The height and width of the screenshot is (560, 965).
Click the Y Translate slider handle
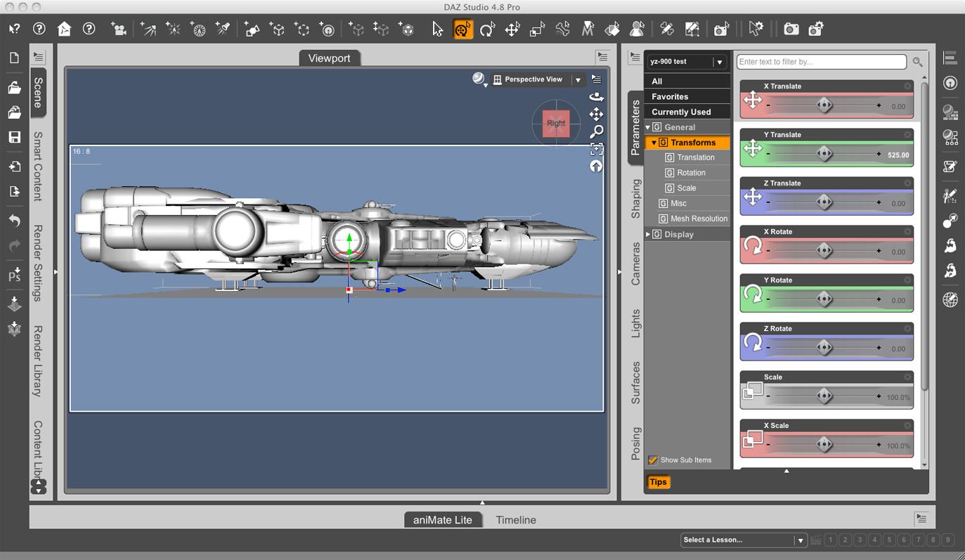[x=824, y=154]
